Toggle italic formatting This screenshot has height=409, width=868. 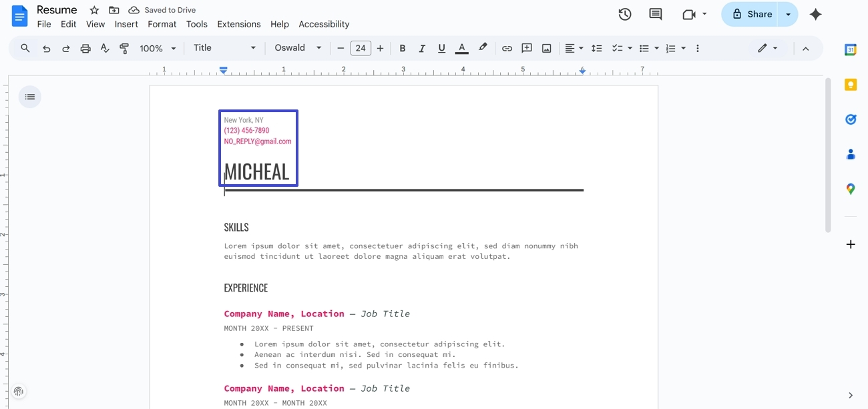click(x=422, y=48)
